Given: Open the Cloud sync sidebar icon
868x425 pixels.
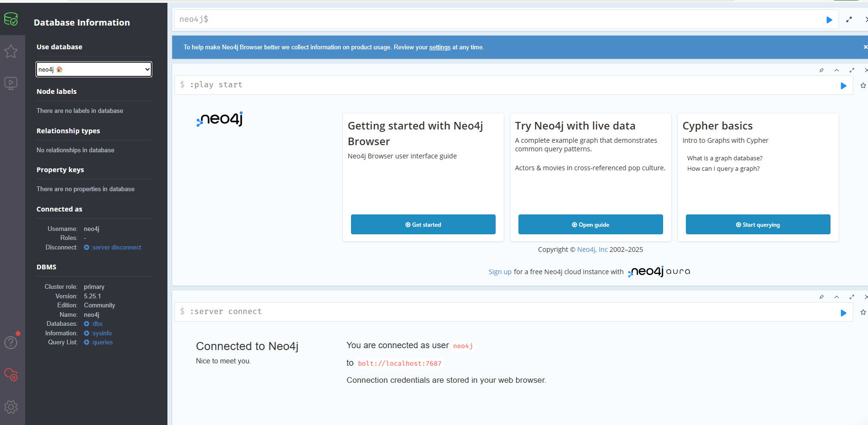Looking at the screenshot, I should (x=11, y=375).
